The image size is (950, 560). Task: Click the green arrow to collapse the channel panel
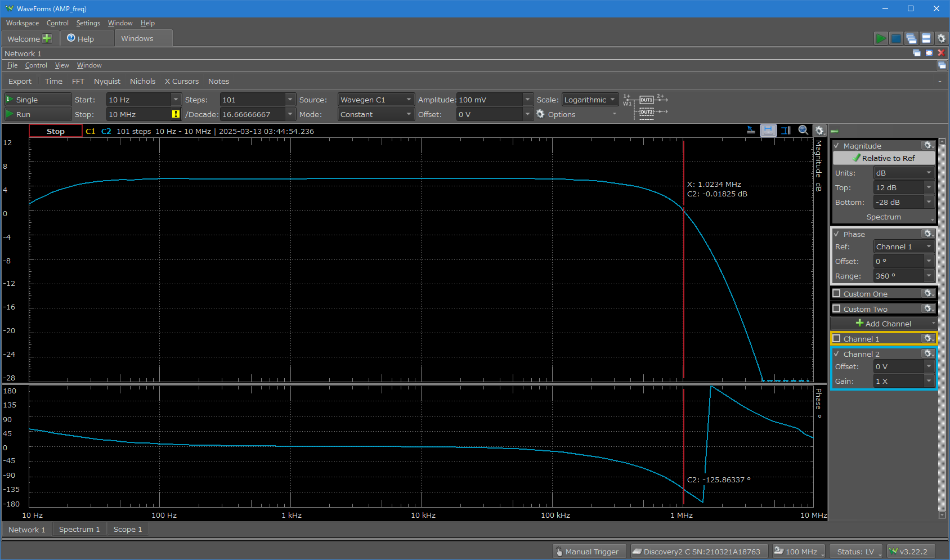tap(835, 131)
